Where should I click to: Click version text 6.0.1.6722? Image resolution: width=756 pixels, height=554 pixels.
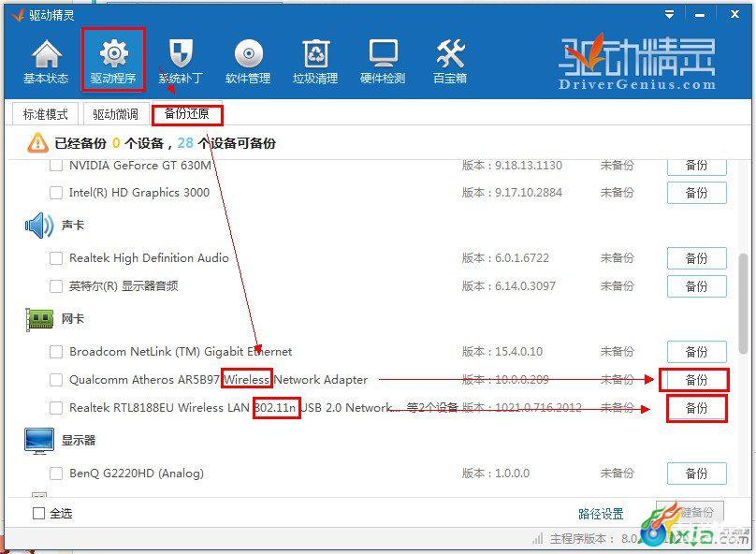522,258
